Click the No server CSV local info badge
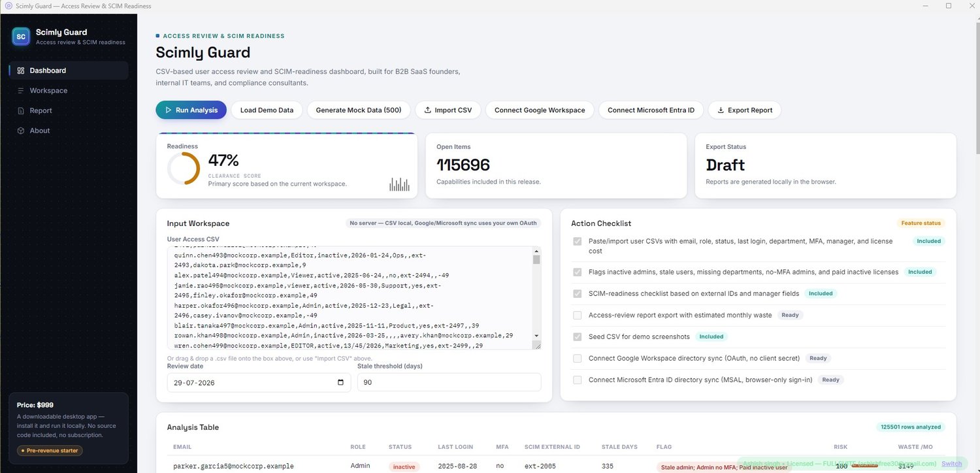This screenshot has height=473, width=980. point(443,223)
